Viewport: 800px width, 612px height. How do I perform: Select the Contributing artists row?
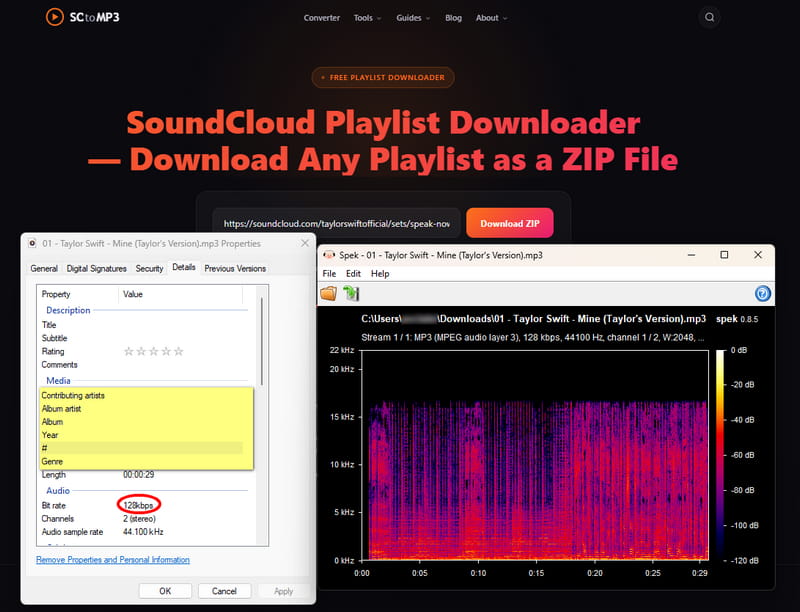142,395
